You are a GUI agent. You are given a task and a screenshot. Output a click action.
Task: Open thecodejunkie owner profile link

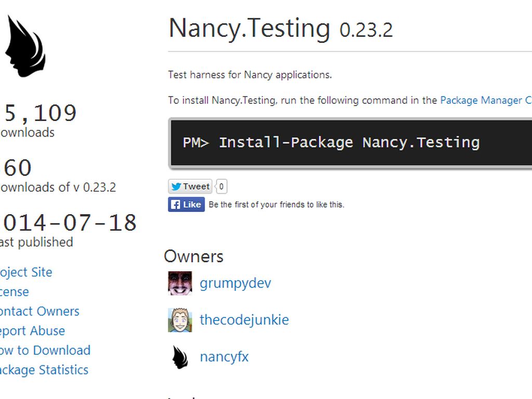pos(244,320)
